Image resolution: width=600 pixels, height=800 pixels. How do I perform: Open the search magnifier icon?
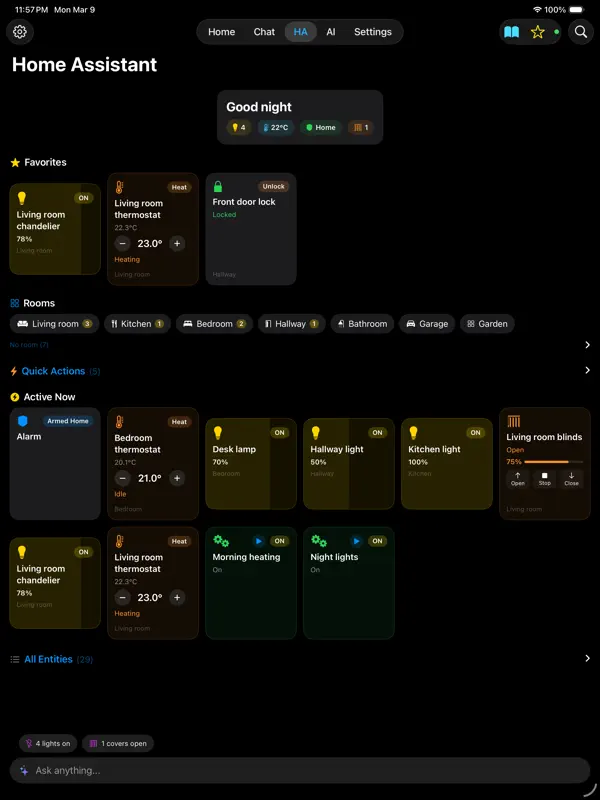point(581,32)
